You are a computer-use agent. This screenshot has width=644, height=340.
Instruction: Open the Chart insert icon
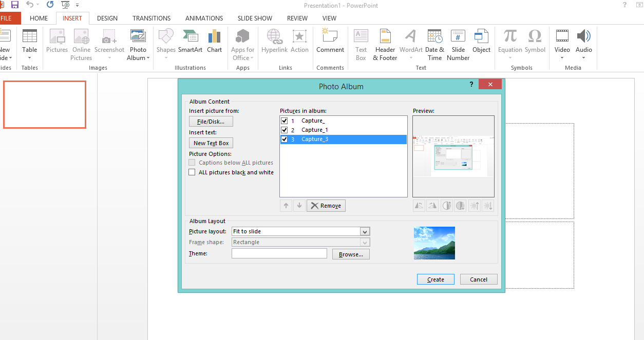tap(215, 41)
